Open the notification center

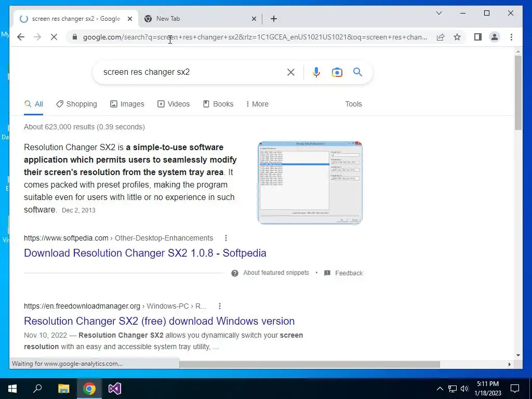click(x=515, y=389)
